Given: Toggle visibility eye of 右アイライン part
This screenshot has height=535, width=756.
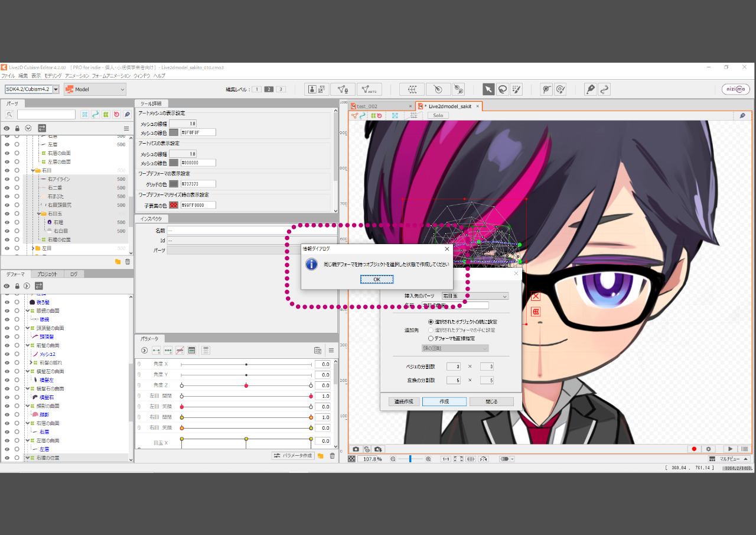Looking at the screenshot, I should [x=7, y=179].
